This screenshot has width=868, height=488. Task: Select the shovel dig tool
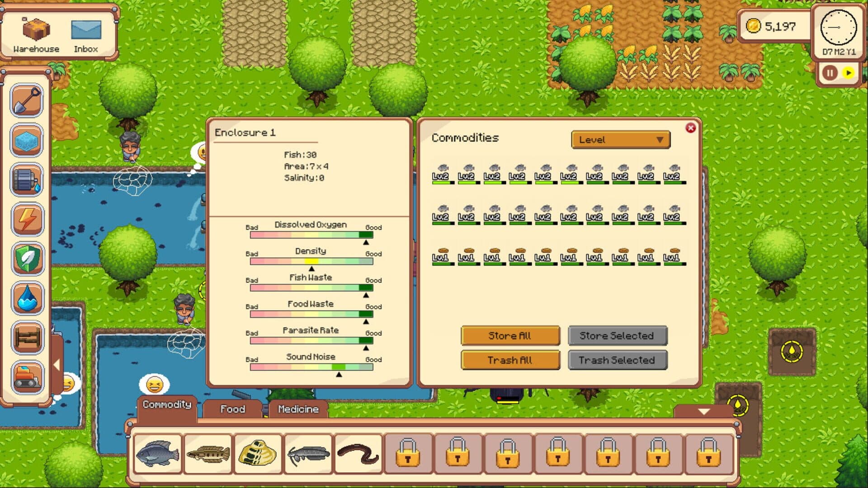click(x=27, y=100)
